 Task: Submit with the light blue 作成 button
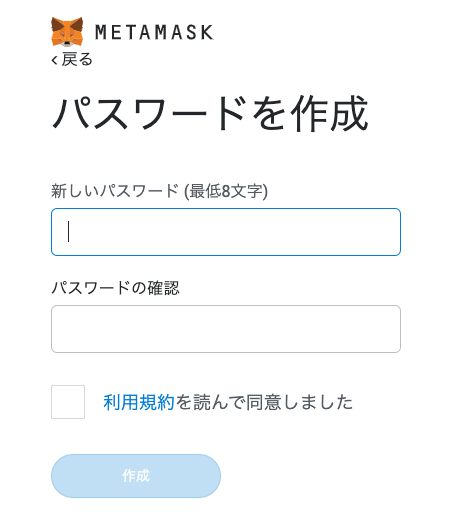tap(136, 476)
